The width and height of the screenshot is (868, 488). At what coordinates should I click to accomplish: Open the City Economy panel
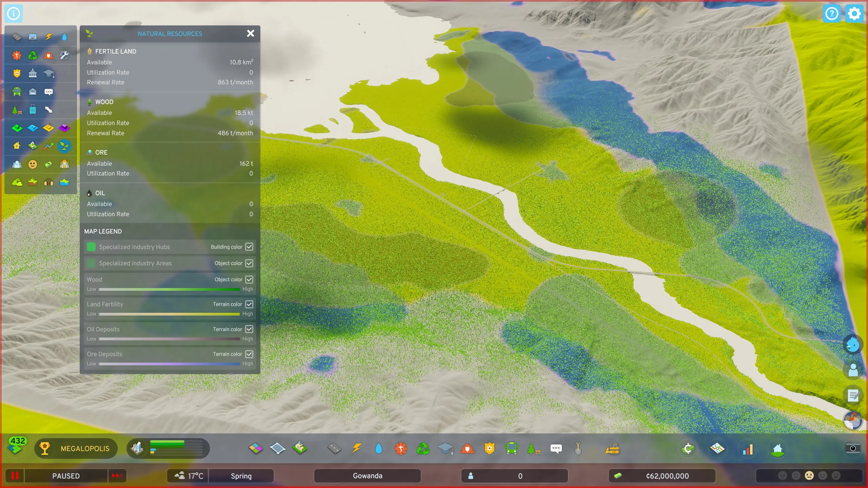688,449
